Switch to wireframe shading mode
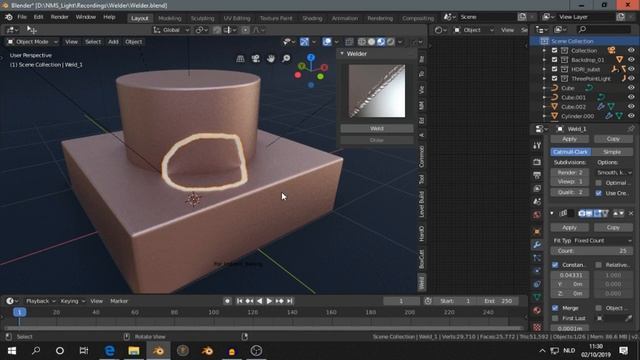The height and width of the screenshot is (360, 640). coord(362,42)
